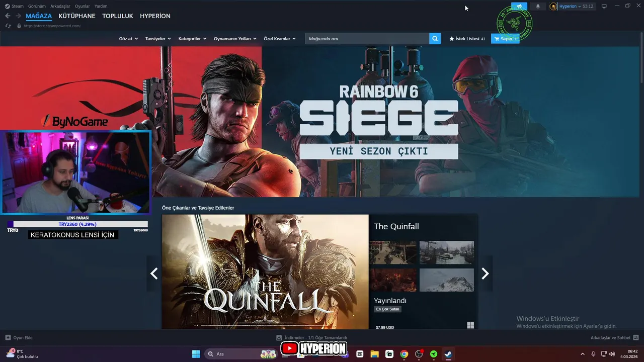Open File Explorer from the taskbar
Screen dimensions: 644x362
tap(374, 354)
